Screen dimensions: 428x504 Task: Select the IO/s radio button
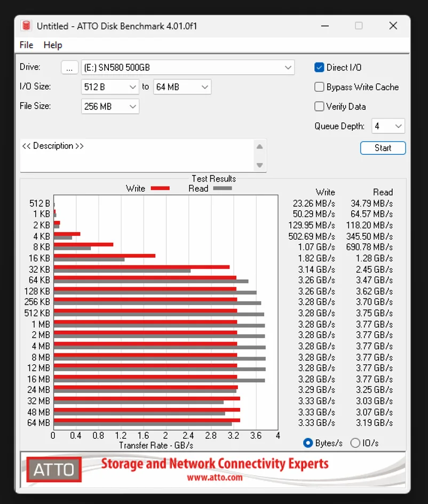(x=355, y=443)
